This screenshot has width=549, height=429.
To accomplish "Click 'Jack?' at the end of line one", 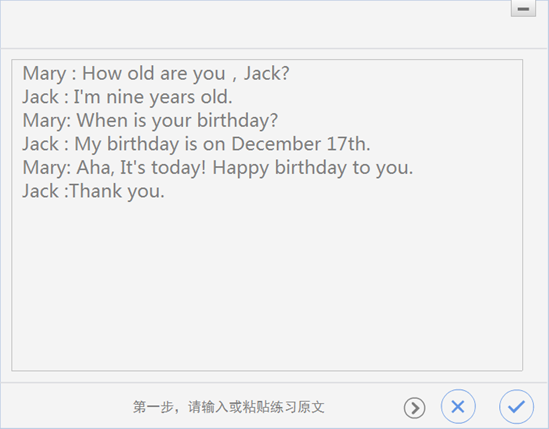I will tap(266, 74).
